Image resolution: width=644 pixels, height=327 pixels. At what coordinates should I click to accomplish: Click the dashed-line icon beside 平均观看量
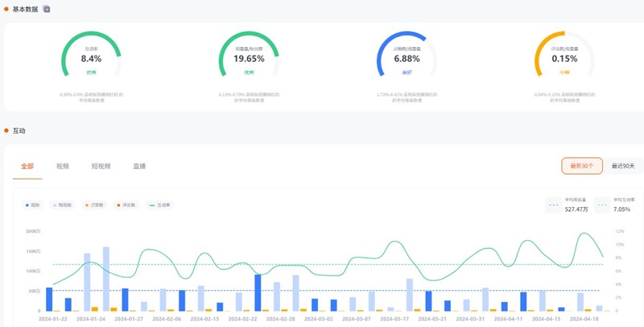554,205
